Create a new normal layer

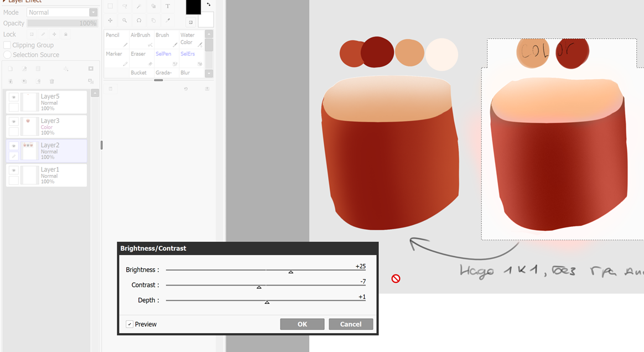(x=11, y=69)
